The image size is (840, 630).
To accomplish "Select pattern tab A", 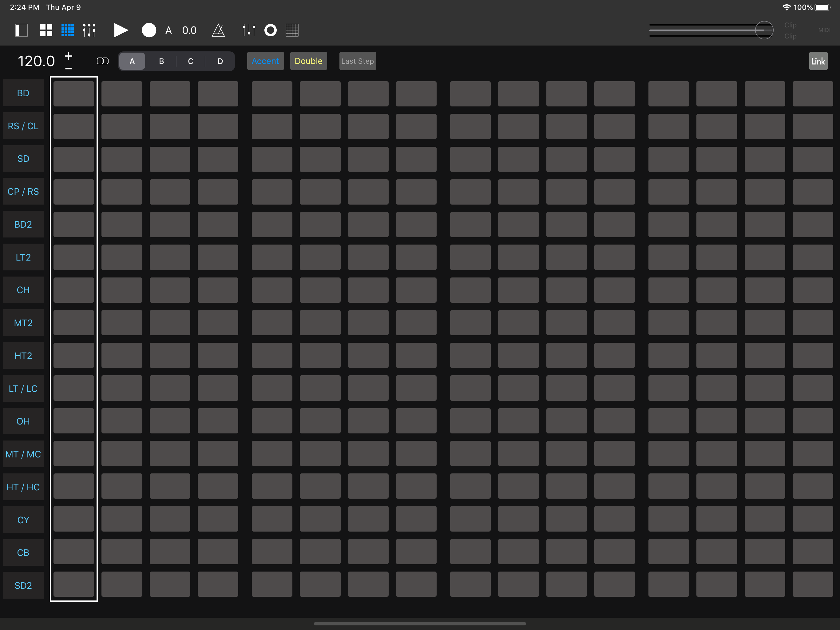I will point(132,61).
